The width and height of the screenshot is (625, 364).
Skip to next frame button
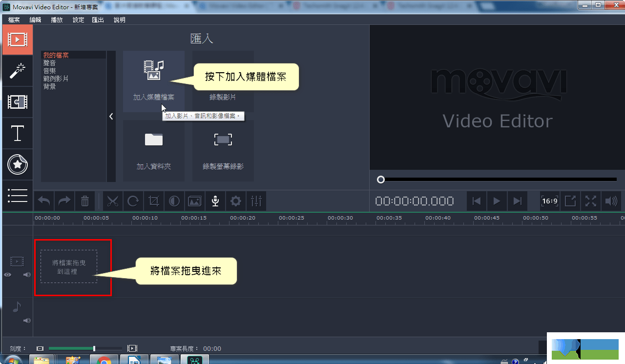pos(518,201)
